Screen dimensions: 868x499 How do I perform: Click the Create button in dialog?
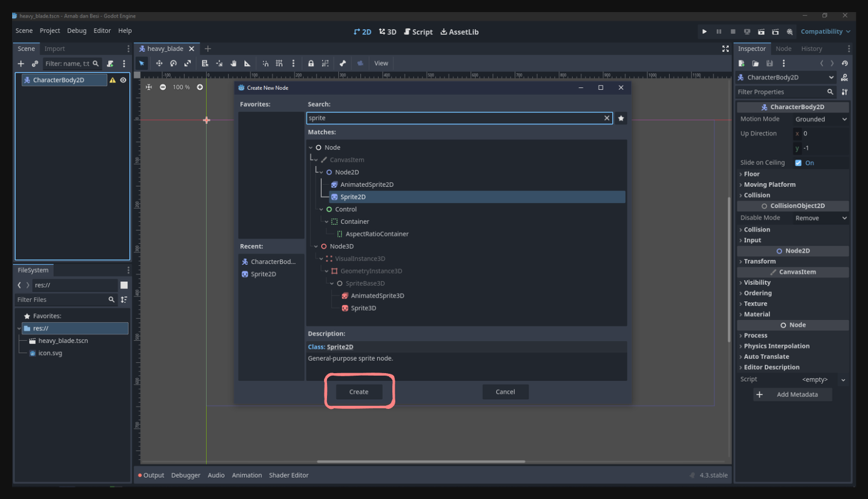[359, 392]
